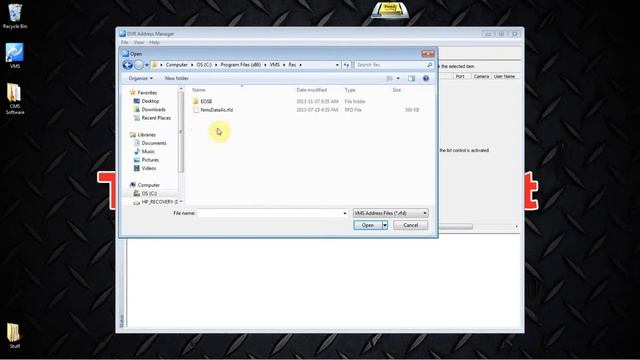Viewport: 640px width, 360px height.
Task: Click OS (C:) in the address path
Action: pyautogui.click(x=204, y=65)
